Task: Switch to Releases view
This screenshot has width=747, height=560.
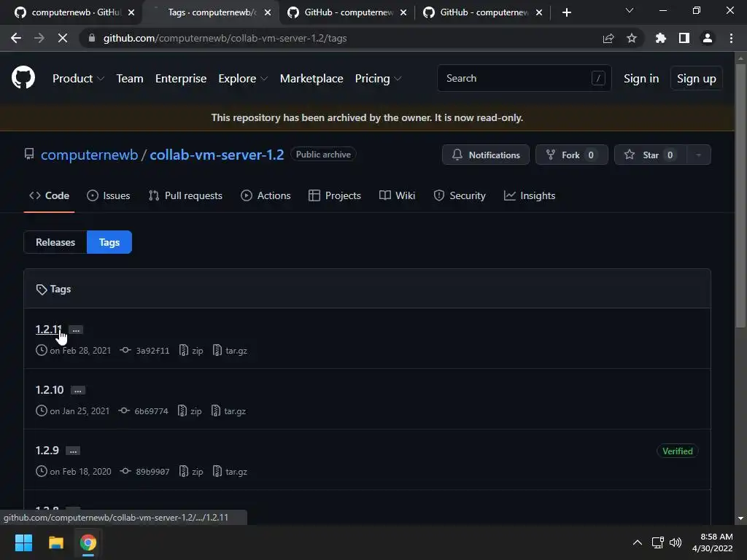Action: coord(55,242)
